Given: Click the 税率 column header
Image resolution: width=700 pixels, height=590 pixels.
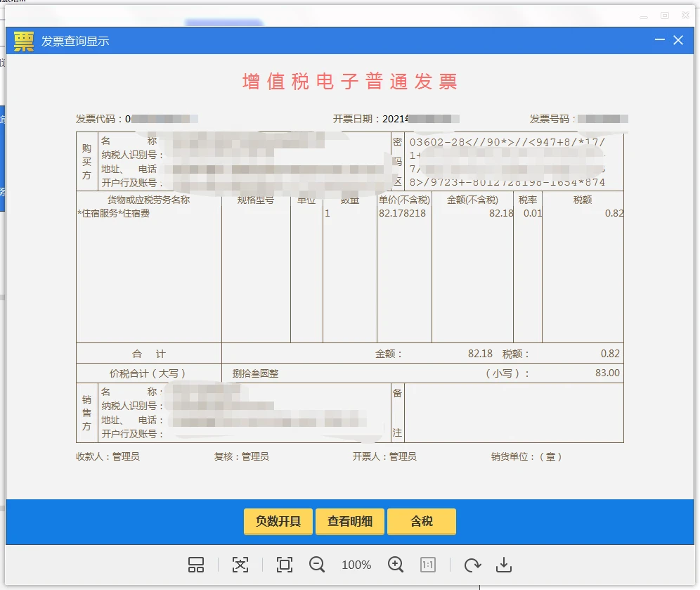Looking at the screenshot, I should tap(528, 200).
